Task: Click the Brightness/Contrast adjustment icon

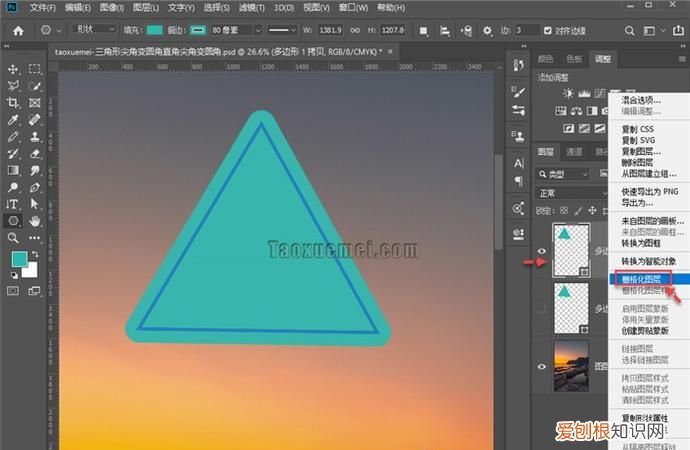Action: [x=569, y=93]
